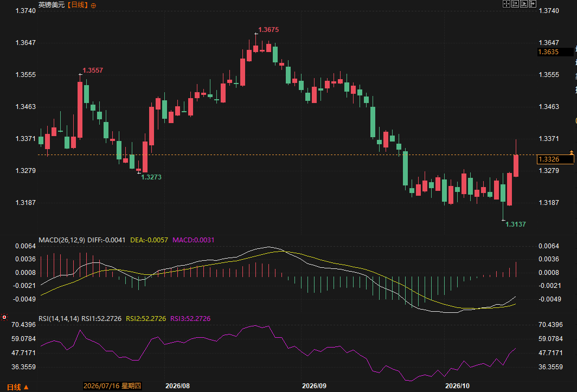Click the RSI1:52.2726 value
This screenshot has width=577, height=392.
[101, 318]
